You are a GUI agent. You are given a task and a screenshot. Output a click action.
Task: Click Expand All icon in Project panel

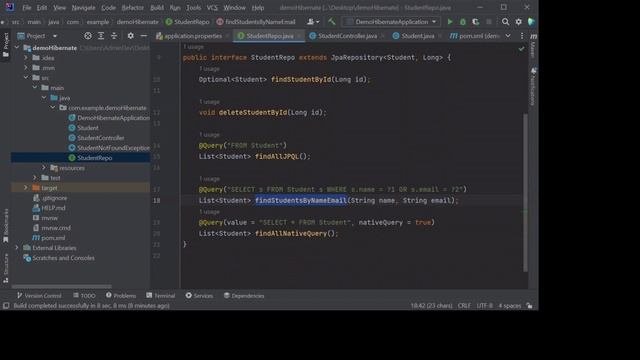101,36
